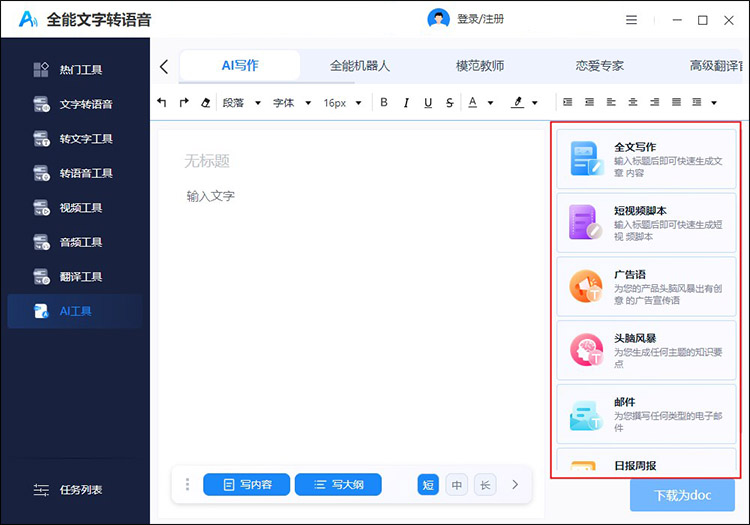Go back with the left arrow
The width and height of the screenshot is (750, 525).
[164, 66]
